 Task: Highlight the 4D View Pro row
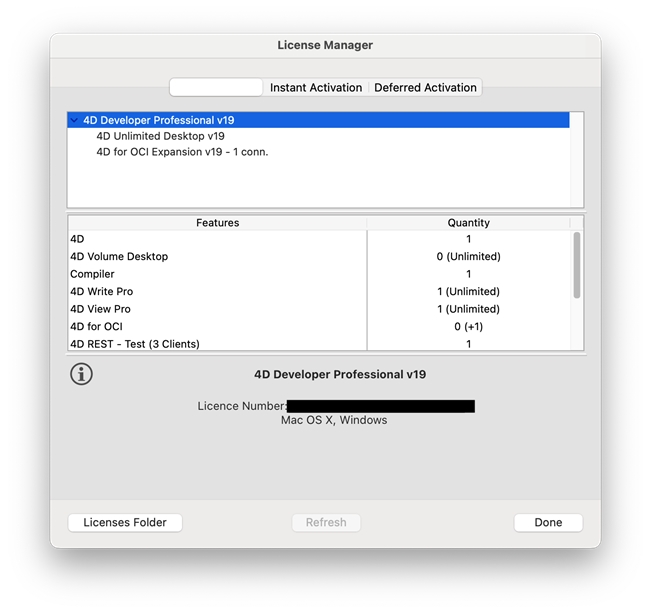[100, 309]
